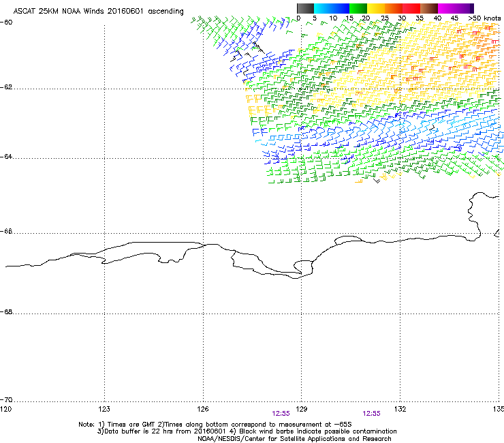Click the green 15–20 knots color segment
Viewport: 504px width, 443px height.
click(x=358, y=8)
